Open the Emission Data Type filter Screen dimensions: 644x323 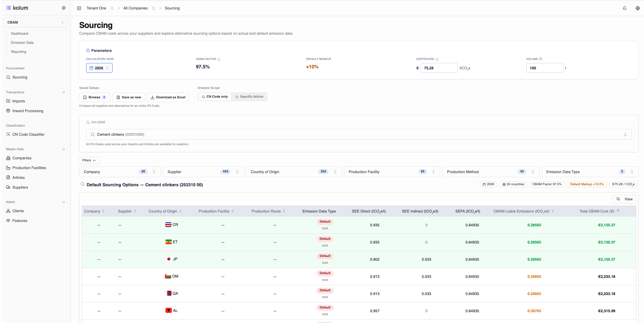590,172
